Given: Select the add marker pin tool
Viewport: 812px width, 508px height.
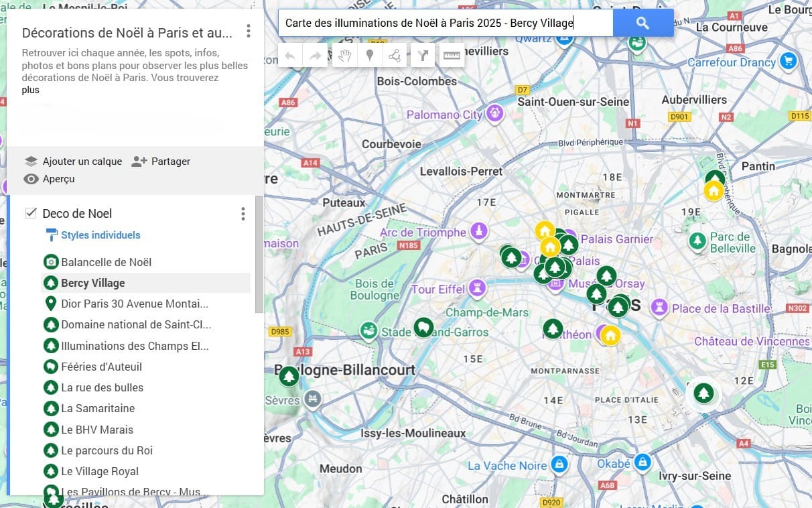Looking at the screenshot, I should [369, 56].
